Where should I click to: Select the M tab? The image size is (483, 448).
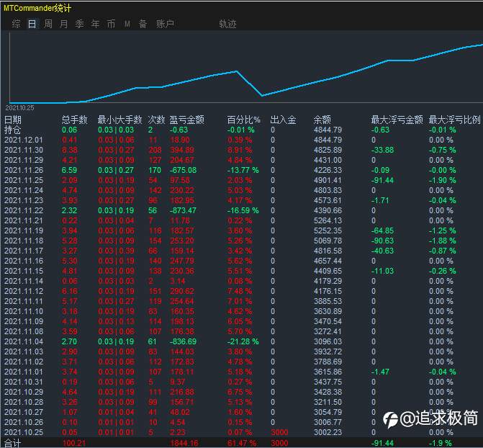point(127,24)
